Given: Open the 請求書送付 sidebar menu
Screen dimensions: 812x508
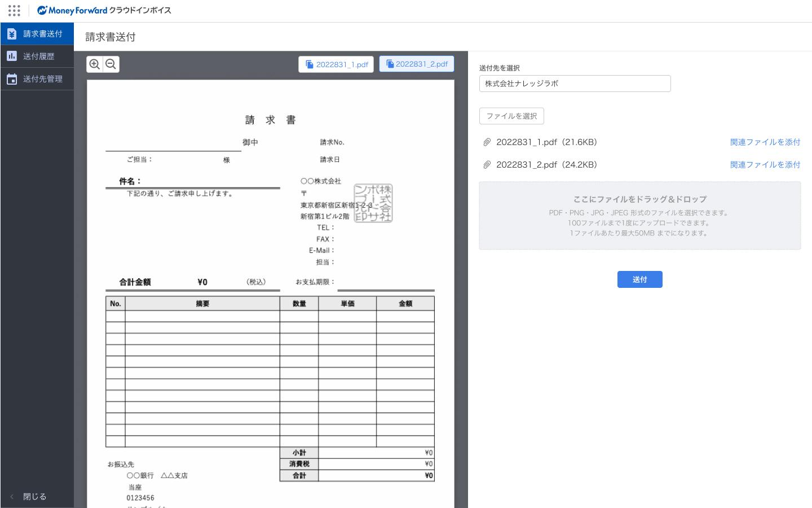Looking at the screenshot, I should (37, 34).
